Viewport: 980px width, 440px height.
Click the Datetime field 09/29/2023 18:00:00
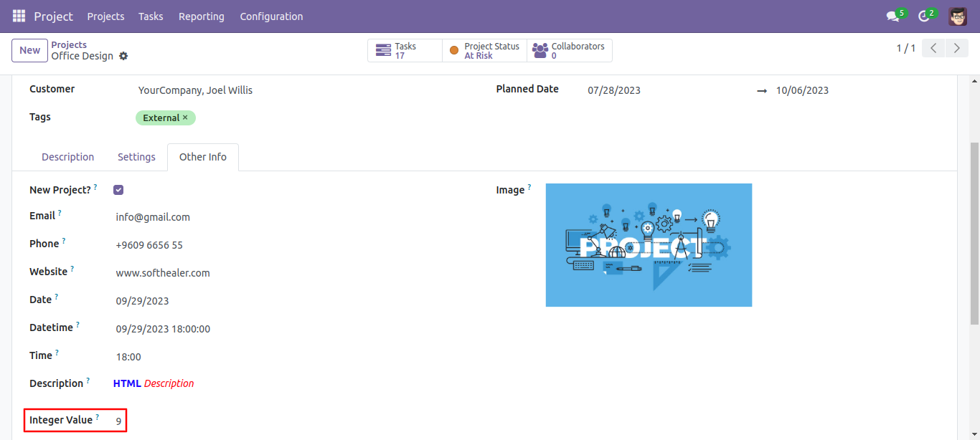pos(163,329)
